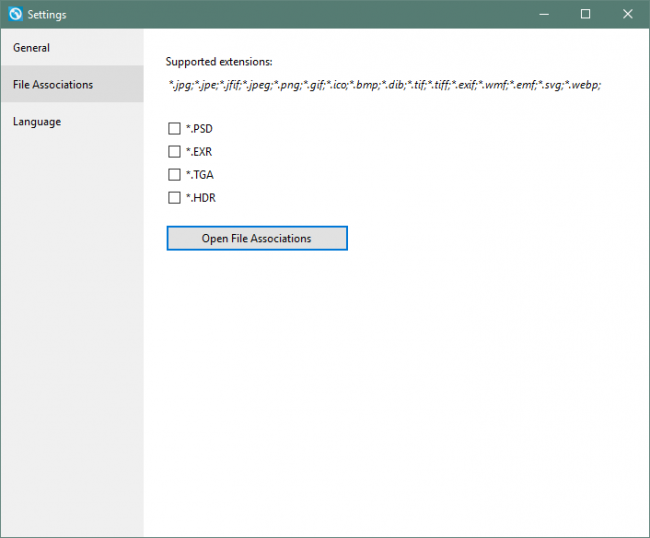Check the *.TGA checkbox square
Screen dimensions: 650x538
174,175
